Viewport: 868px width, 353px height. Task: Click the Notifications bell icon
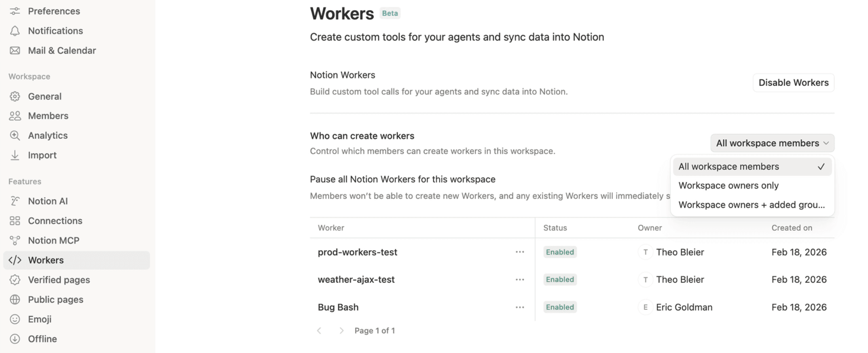[x=15, y=31]
